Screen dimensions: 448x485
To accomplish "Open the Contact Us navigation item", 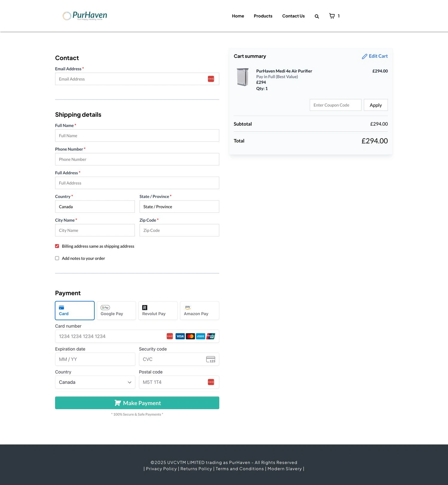I will [x=294, y=16].
